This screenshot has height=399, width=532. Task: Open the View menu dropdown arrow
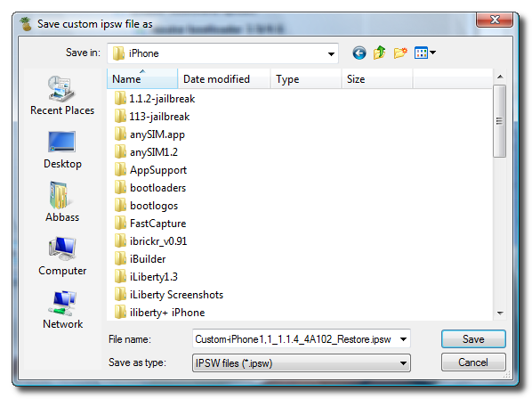[x=432, y=53]
